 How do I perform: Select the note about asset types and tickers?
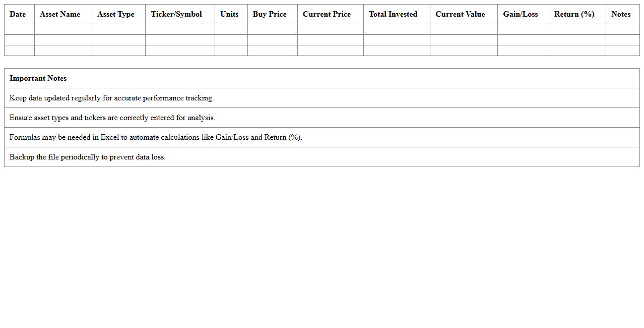point(112,118)
